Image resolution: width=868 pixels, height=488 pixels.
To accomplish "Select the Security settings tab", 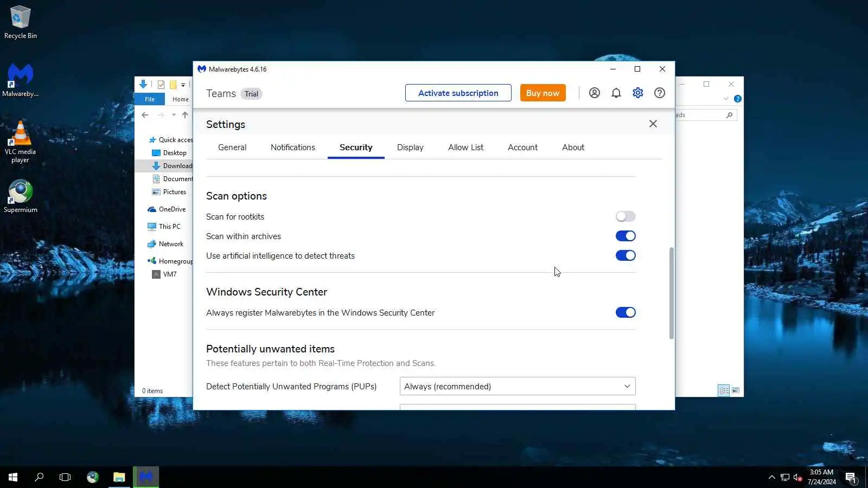I will click(356, 147).
